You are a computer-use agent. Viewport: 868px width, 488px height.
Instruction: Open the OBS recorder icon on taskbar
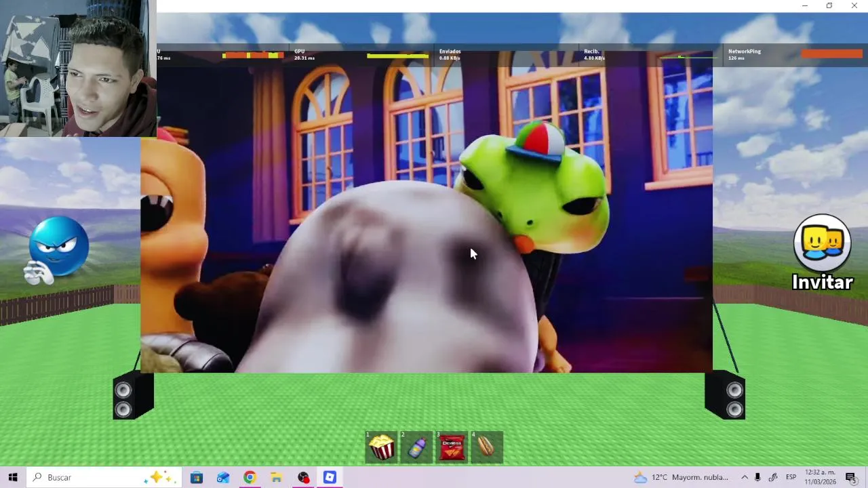pyautogui.click(x=303, y=477)
